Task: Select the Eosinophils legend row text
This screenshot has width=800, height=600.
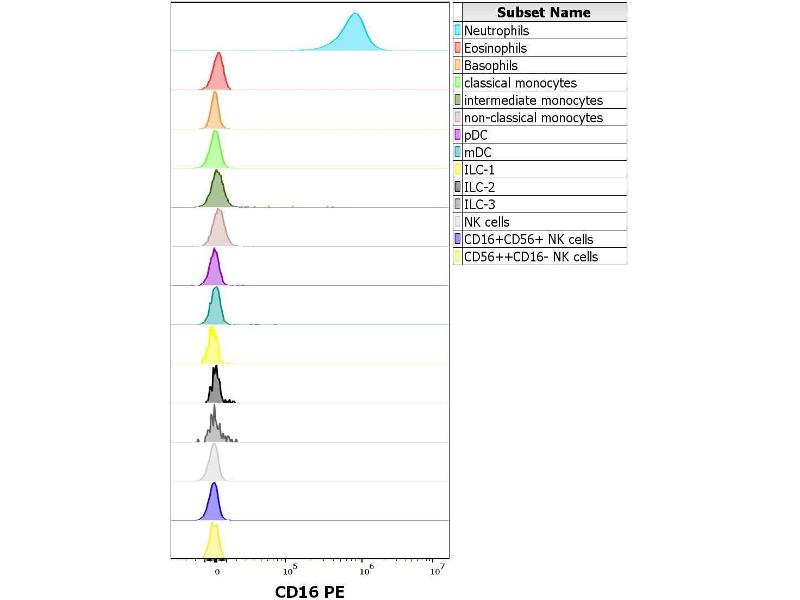Action: coord(495,48)
